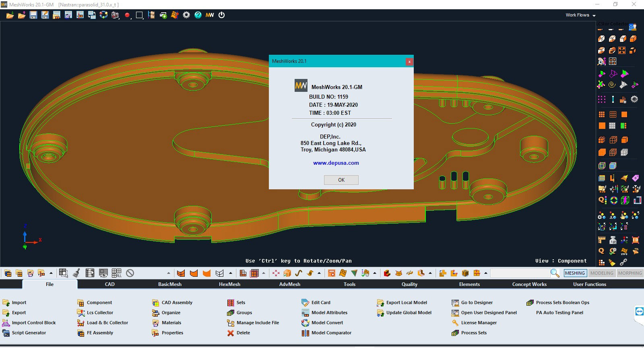Viewport: 644px width, 348px height.
Task: Switch to the CAD tab
Action: click(109, 284)
